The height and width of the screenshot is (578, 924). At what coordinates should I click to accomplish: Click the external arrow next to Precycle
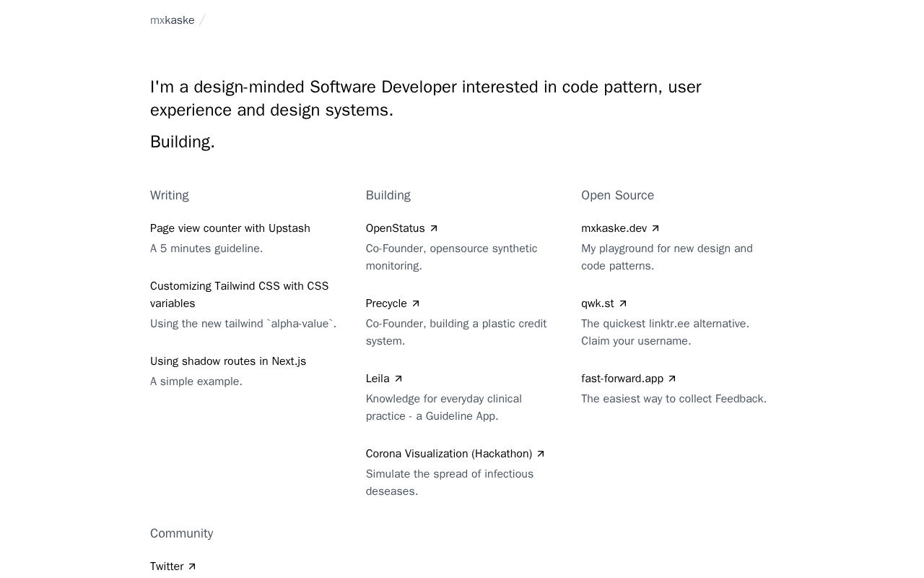pos(416,303)
